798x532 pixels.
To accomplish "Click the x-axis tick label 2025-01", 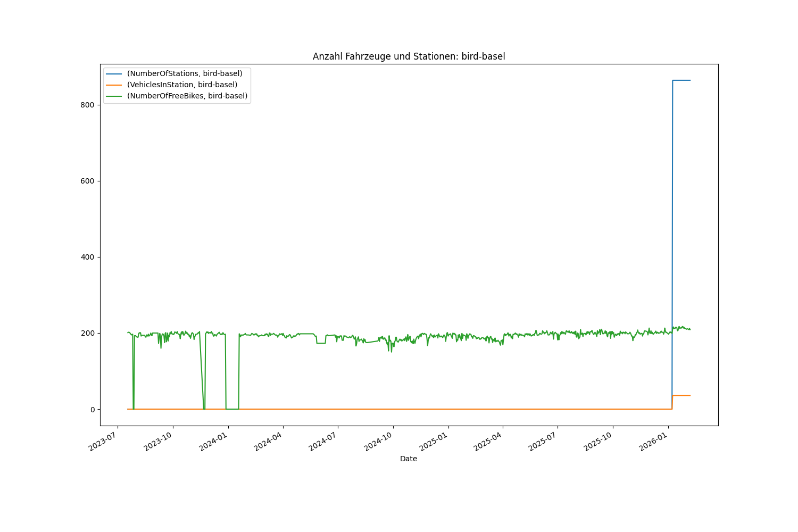I will coord(434,441).
